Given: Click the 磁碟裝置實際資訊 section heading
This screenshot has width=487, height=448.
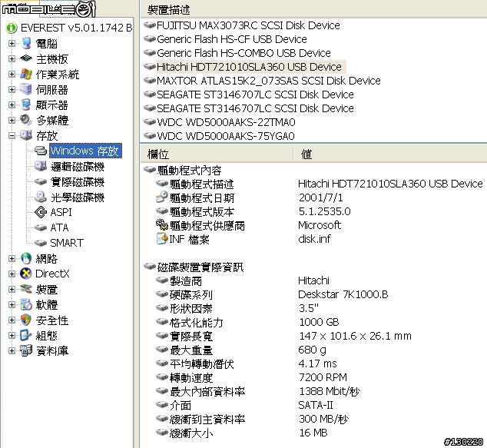Looking at the screenshot, I should [200, 267].
